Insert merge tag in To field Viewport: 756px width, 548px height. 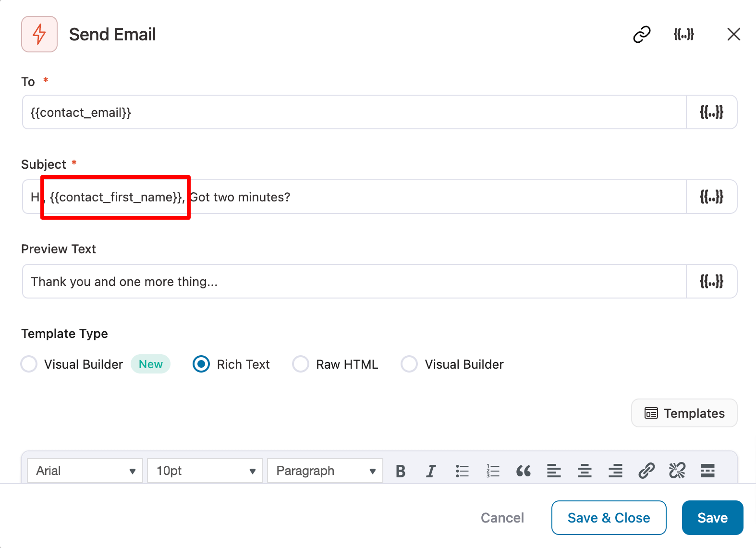pyautogui.click(x=711, y=112)
